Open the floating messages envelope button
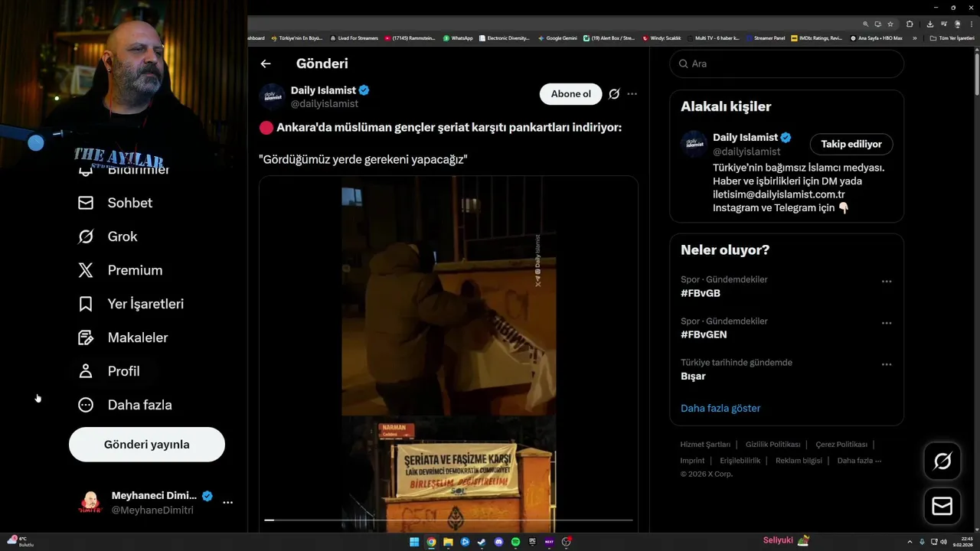The width and height of the screenshot is (980, 551). click(942, 507)
